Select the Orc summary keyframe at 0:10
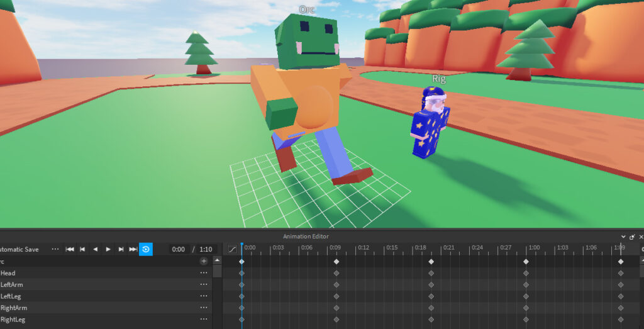This screenshot has width=644, height=329. (336, 262)
